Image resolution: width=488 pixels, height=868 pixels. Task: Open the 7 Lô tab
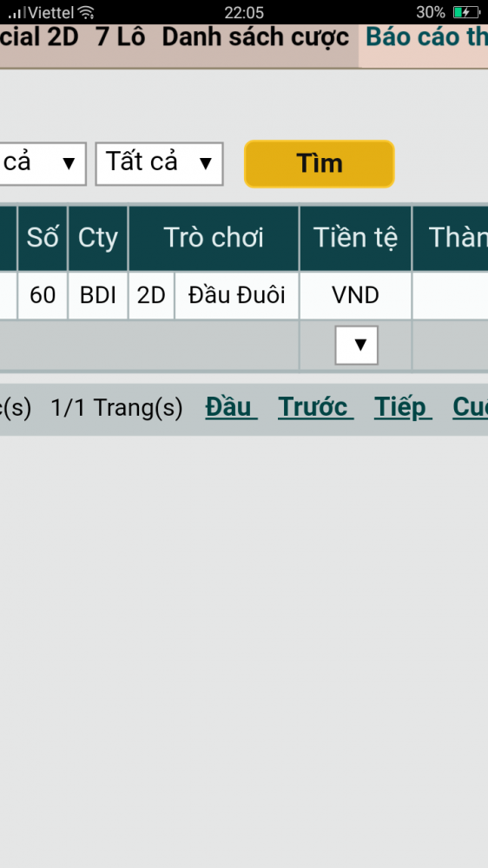120,37
